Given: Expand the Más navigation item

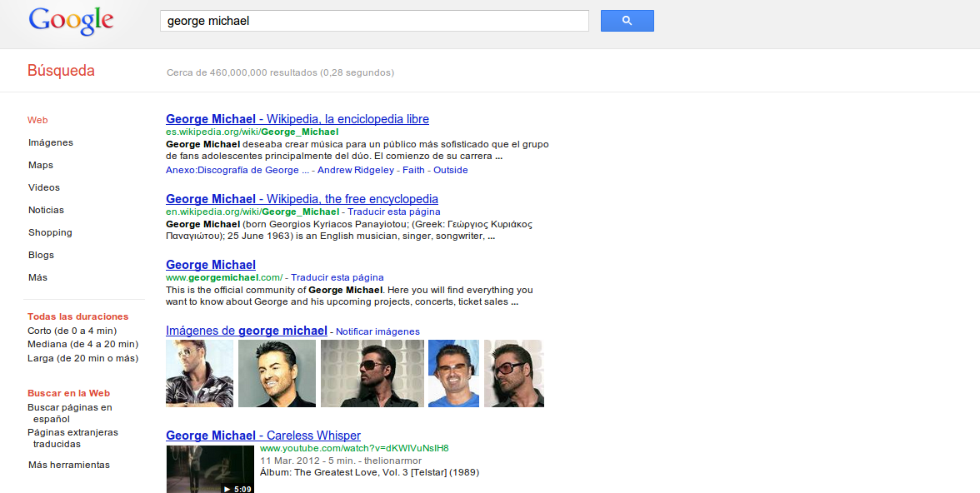Looking at the screenshot, I should pos(37,276).
